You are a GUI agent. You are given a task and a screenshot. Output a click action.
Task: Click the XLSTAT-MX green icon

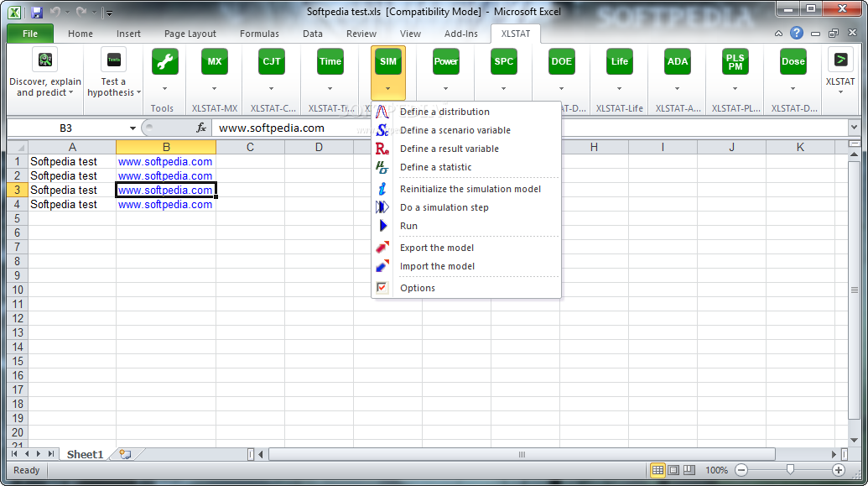coord(214,61)
